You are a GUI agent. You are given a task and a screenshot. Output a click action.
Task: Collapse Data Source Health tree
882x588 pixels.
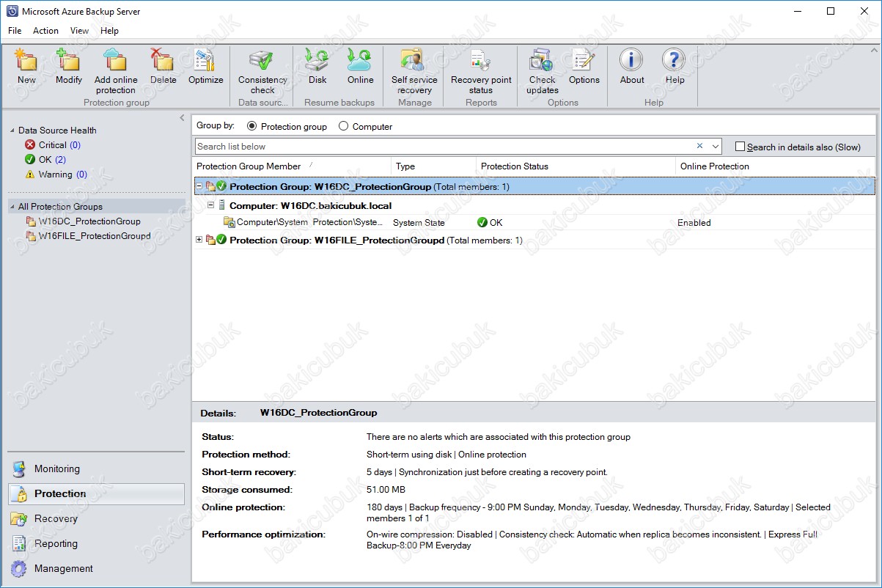pyautogui.click(x=12, y=131)
